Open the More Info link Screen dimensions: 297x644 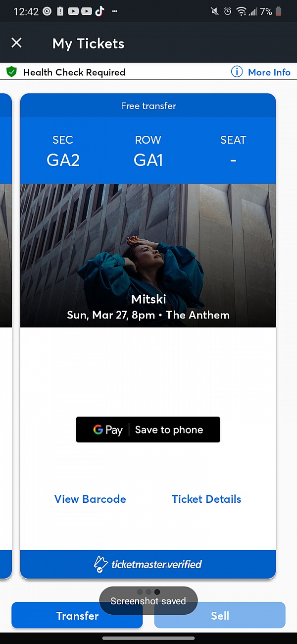(269, 72)
